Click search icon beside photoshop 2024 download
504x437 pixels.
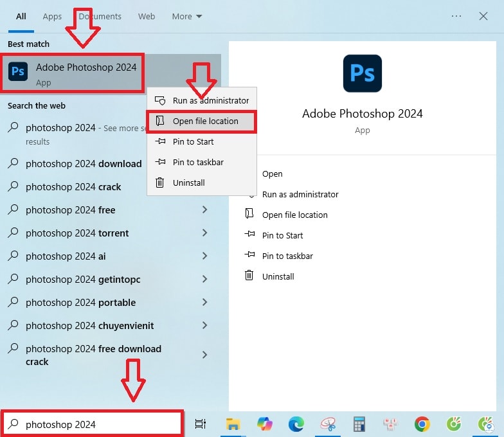click(13, 163)
